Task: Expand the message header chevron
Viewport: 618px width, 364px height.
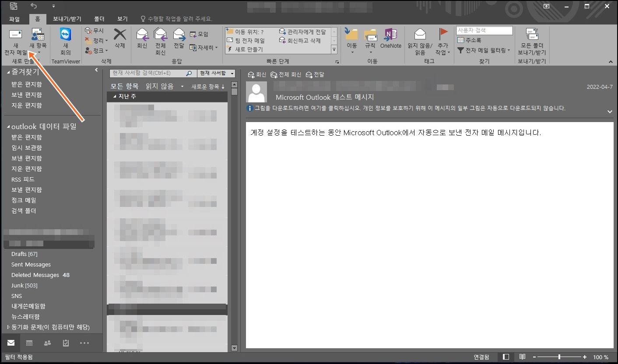Action: [x=610, y=112]
